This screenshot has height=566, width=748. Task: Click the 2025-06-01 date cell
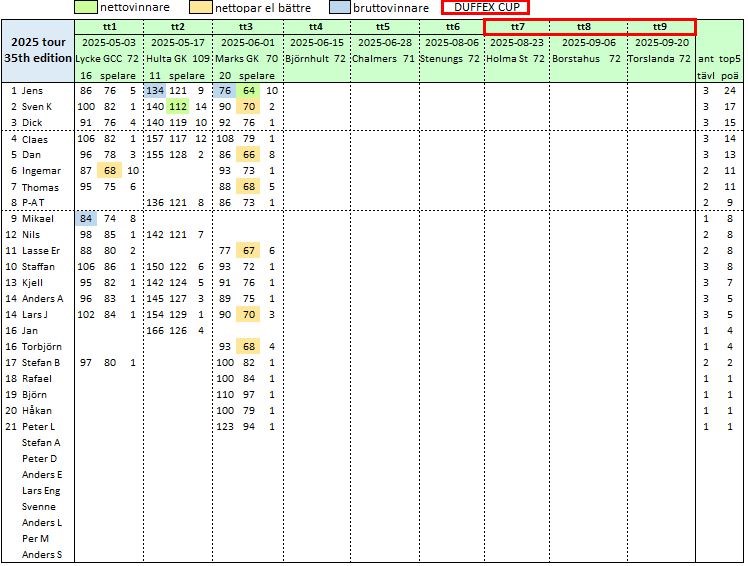pos(245,43)
